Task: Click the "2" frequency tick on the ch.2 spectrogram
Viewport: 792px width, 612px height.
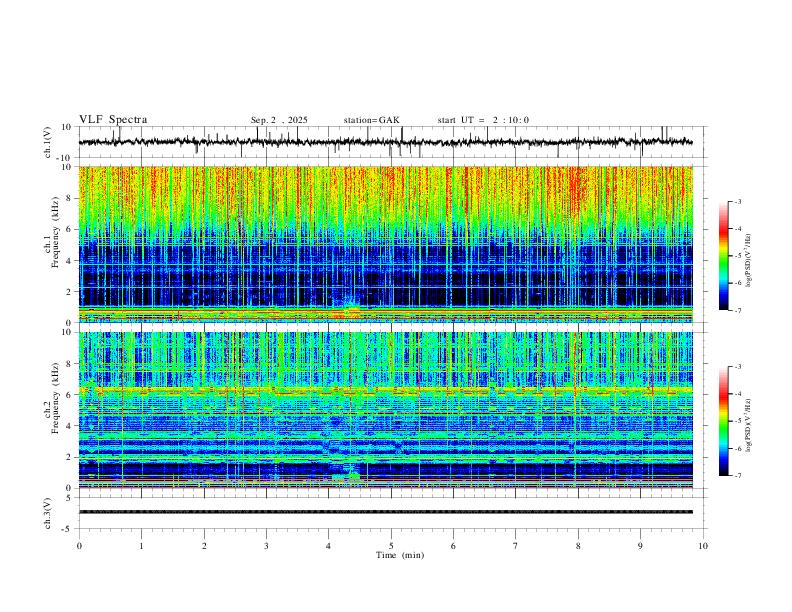Action: (71, 457)
